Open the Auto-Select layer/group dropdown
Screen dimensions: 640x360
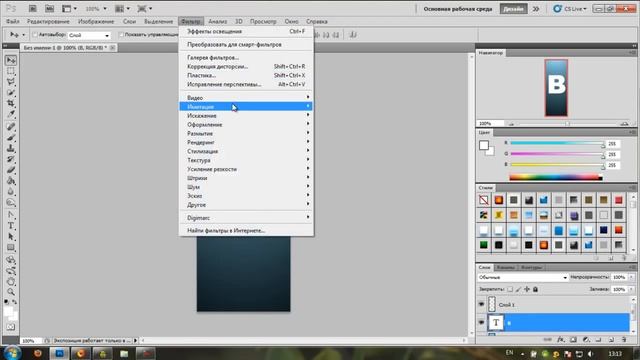[89, 36]
